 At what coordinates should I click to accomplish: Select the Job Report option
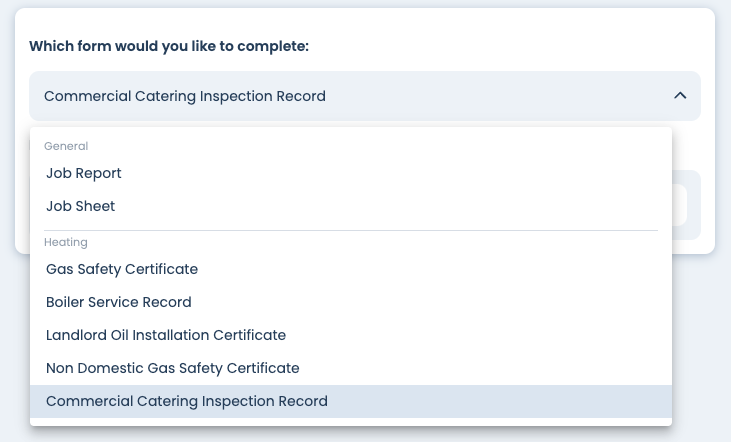point(84,173)
